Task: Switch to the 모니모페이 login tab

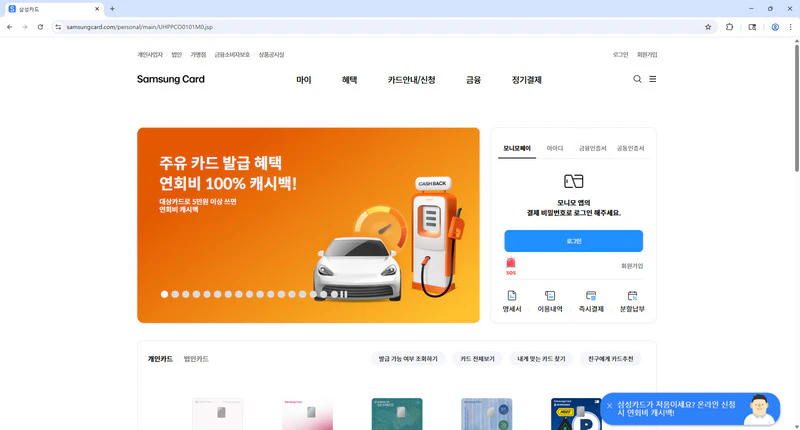Action: (517, 148)
